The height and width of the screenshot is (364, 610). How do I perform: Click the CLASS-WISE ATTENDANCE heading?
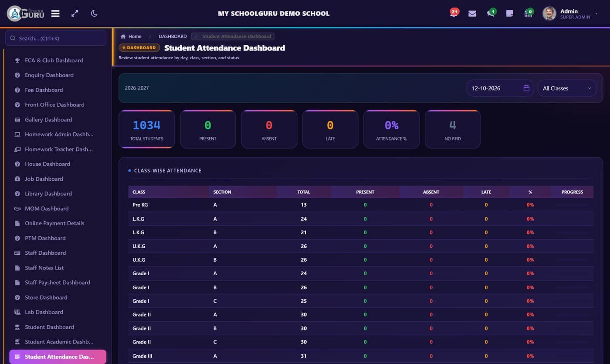pos(168,171)
